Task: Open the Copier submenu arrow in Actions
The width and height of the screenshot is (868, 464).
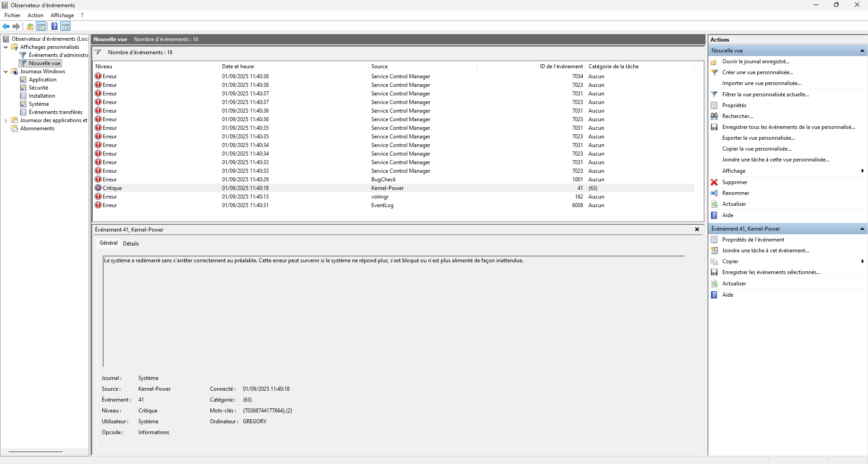Action: (x=863, y=261)
